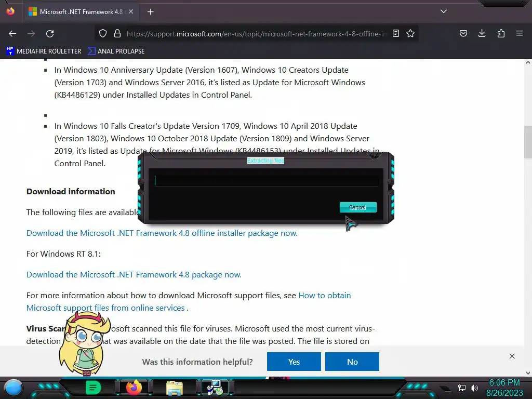This screenshot has width=532, height=399.
Task: Open File Explorer from the taskbar
Action: click(x=175, y=388)
